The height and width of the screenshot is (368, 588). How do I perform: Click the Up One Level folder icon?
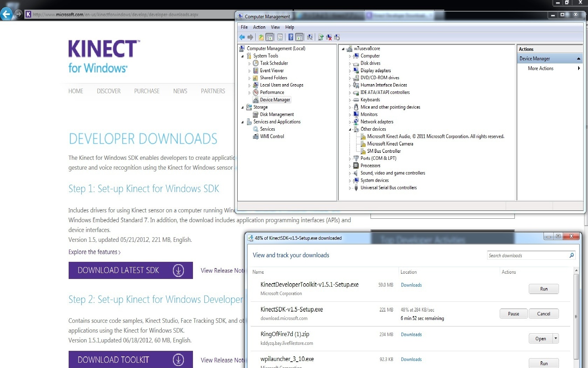click(261, 37)
